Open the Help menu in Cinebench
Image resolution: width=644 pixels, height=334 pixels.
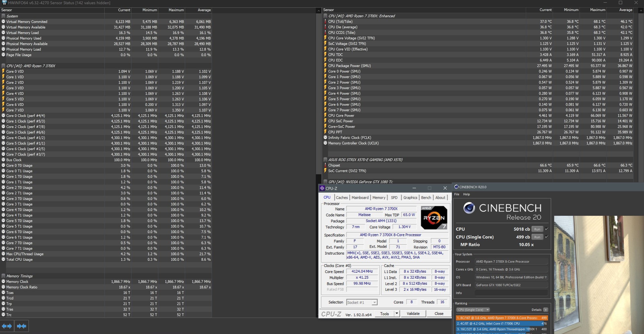pos(467,194)
